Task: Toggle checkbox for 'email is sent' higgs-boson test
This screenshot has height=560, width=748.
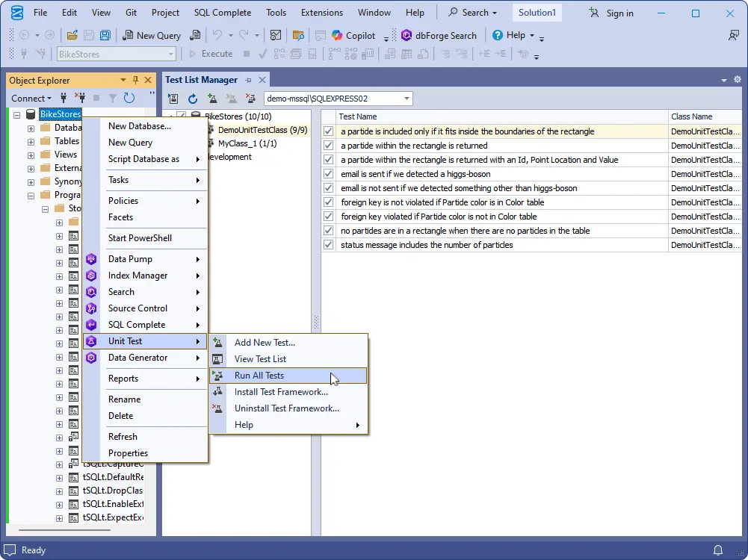Action: pyautogui.click(x=328, y=174)
